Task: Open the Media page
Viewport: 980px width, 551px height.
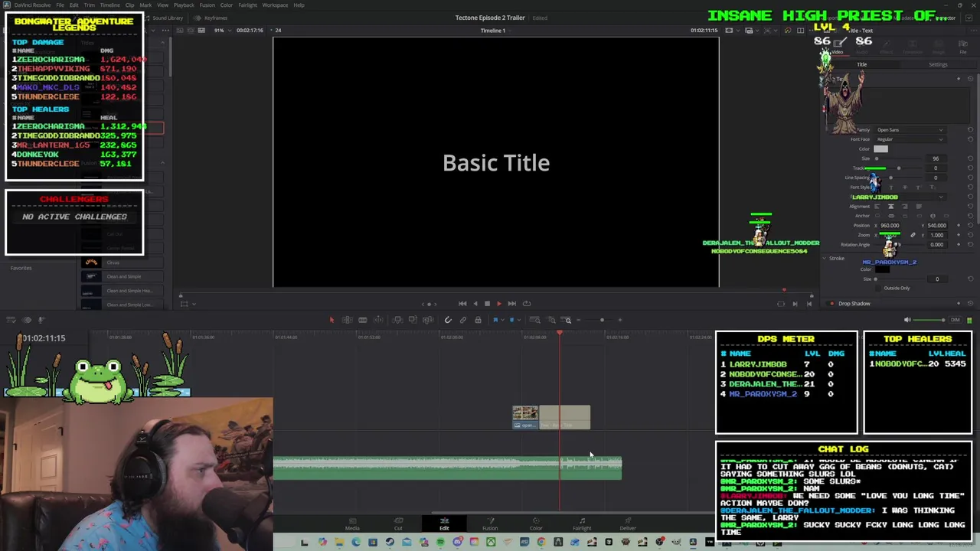Action: click(352, 524)
